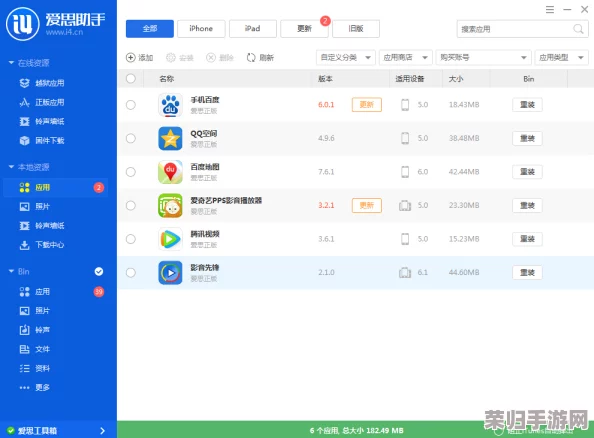Sort by the 大小 column header

coord(456,79)
